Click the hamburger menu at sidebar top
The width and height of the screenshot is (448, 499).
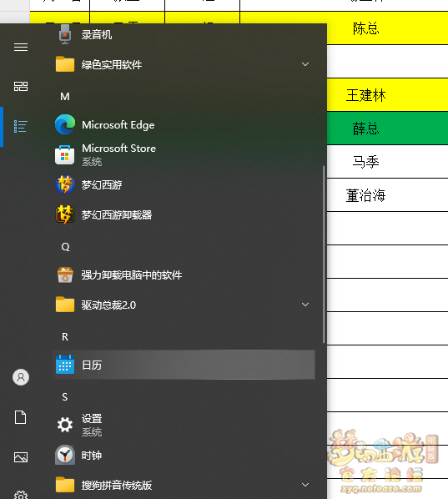[x=21, y=47]
